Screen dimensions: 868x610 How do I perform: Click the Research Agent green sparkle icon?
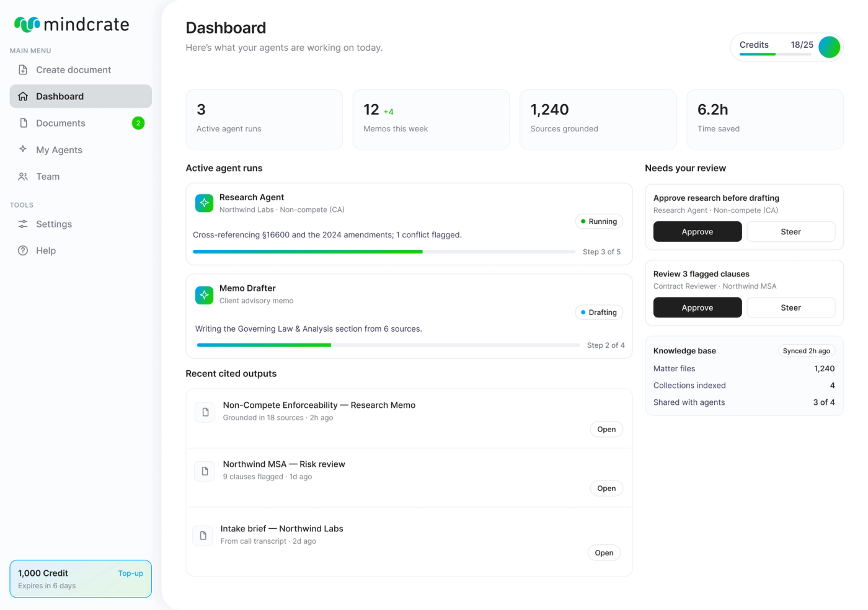pyautogui.click(x=204, y=203)
